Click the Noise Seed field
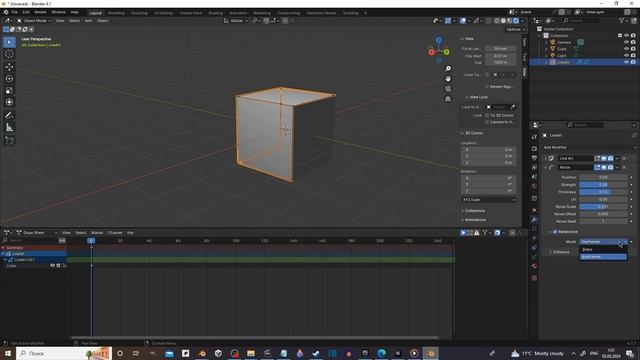 tap(603, 221)
